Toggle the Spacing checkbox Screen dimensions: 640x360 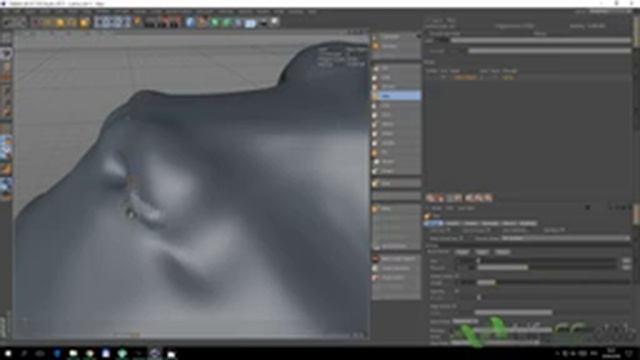coord(457,291)
